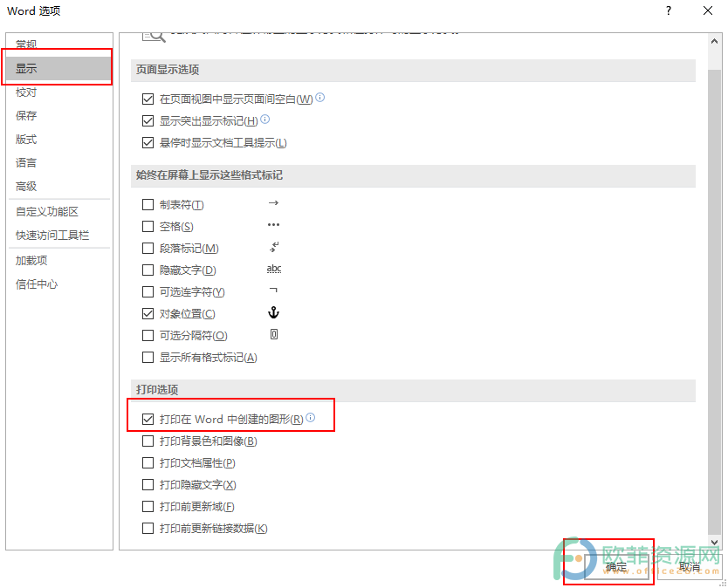
Task: Click info icon beside 打印在 Word 中创建的图形
Action: pyautogui.click(x=310, y=417)
